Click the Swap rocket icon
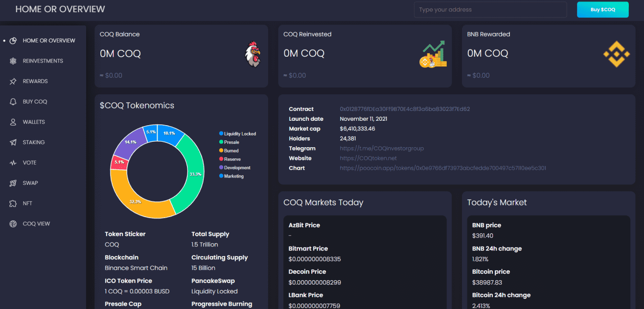 [13, 183]
